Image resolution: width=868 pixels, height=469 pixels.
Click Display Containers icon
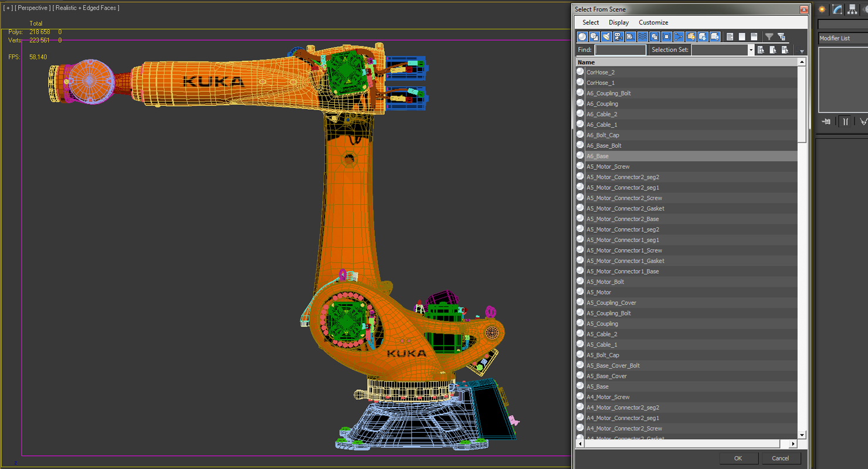pyautogui.click(x=691, y=36)
